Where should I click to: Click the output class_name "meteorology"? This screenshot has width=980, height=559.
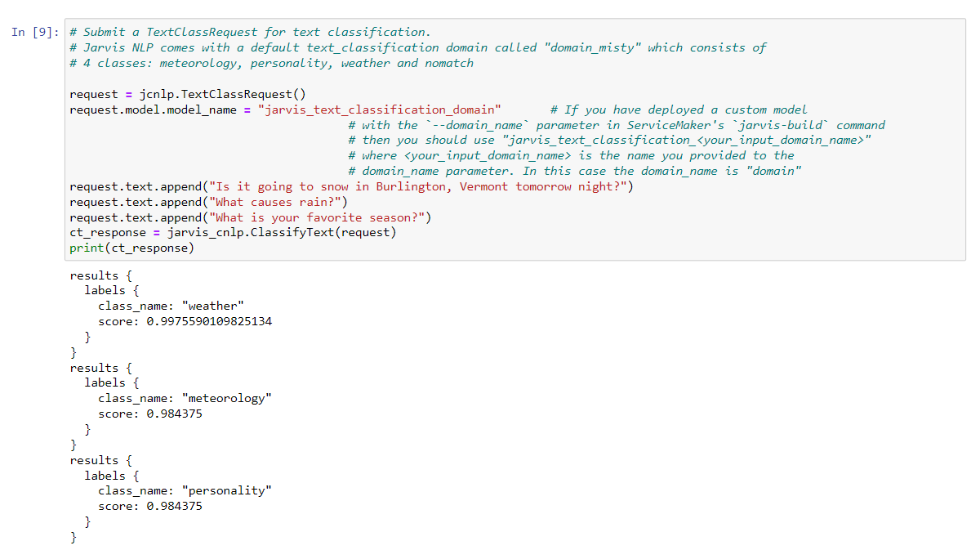coord(185,398)
